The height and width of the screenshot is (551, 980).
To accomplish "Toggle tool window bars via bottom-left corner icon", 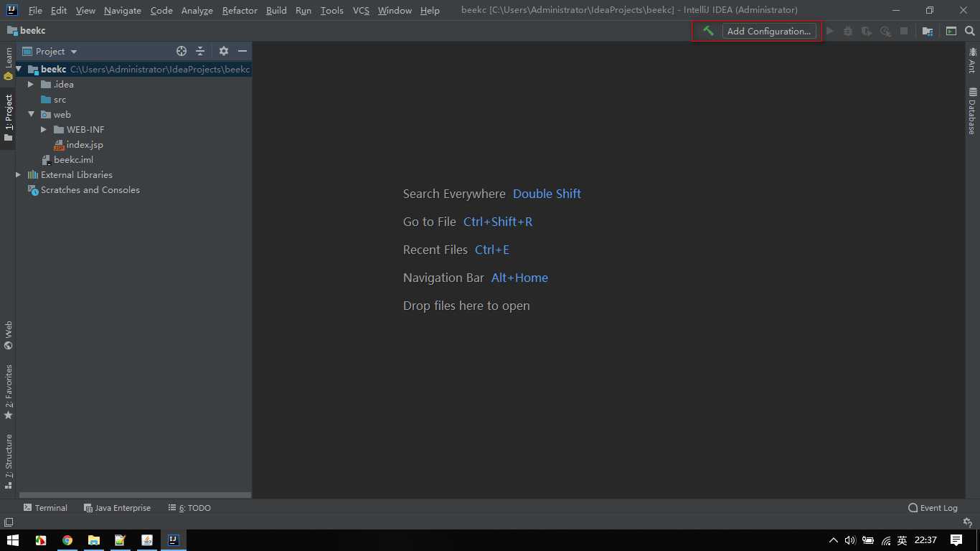I will 8,522.
